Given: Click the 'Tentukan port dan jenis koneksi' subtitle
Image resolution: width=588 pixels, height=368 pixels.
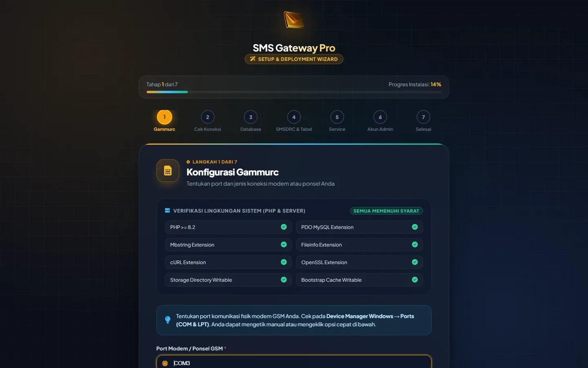Looking at the screenshot, I should coord(261,184).
